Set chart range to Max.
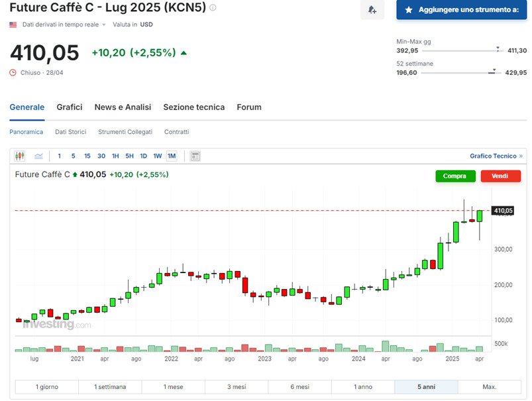Image resolution: width=532 pixels, height=401 pixels. coord(489,386)
